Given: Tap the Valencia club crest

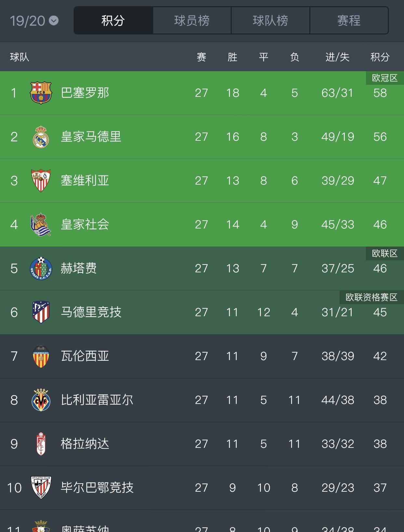Looking at the screenshot, I should tap(41, 356).
